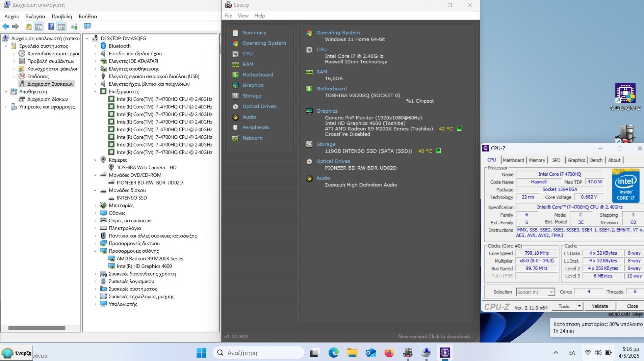This screenshot has height=361, width=644.
Task: Click New version download link in Speccy
Action: pos(435,337)
